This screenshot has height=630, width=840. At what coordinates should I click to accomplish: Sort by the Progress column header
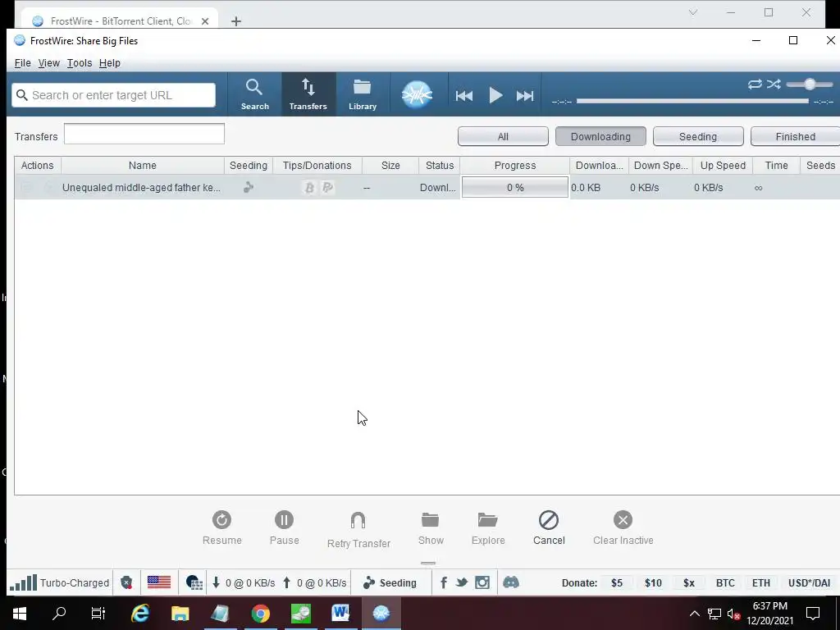point(515,166)
